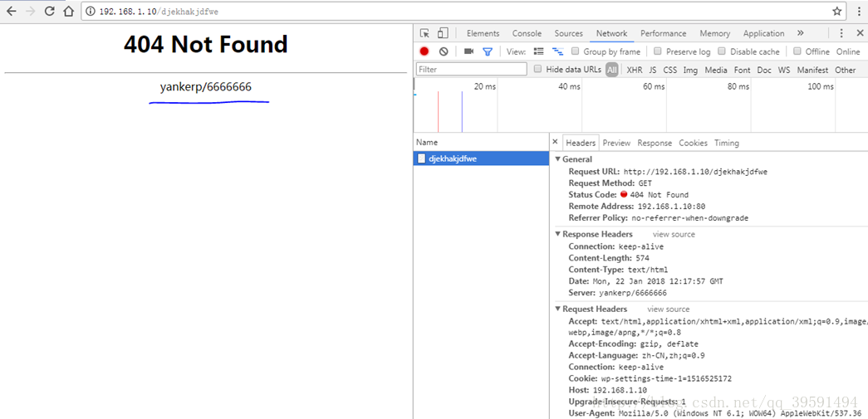Switch to the Console tab
This screenshot has height=419, width=868.
(x=527, y=33)
